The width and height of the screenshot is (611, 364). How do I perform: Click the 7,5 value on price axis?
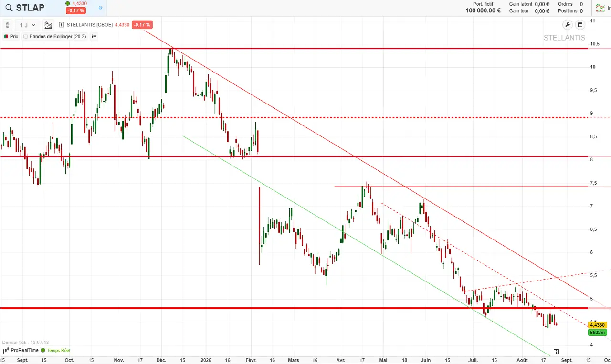click(x=593, y=183)
